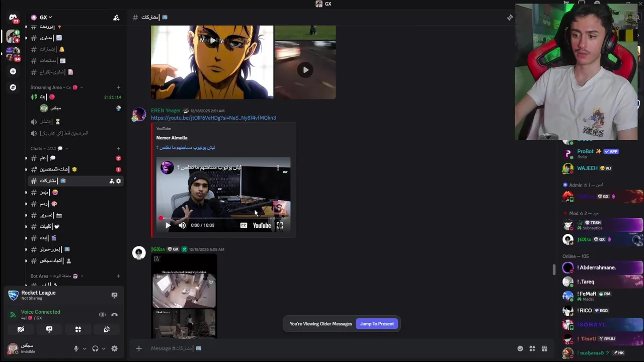Open the youtu.be link from EREN Yeager
644x362 pixels.
pyautogui.click(x=213, y=118)
